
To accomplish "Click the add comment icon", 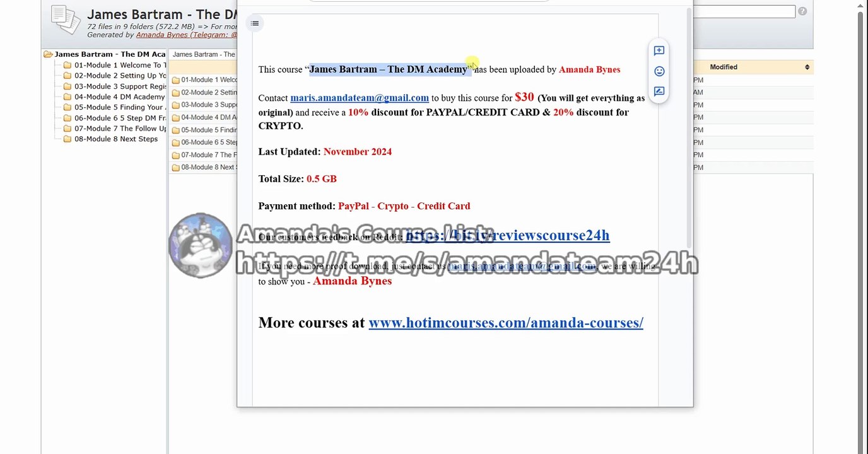I will click(x=659, y=50).
